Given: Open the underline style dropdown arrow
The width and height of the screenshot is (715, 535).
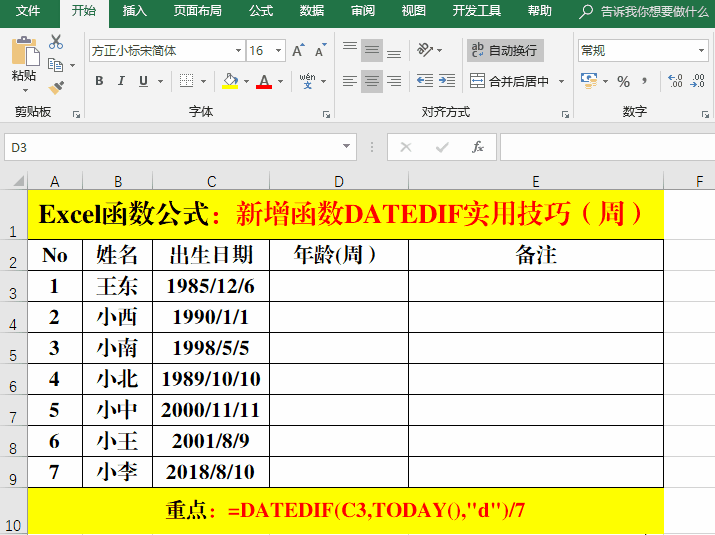Looking at the screenshot, I should 161,82.
